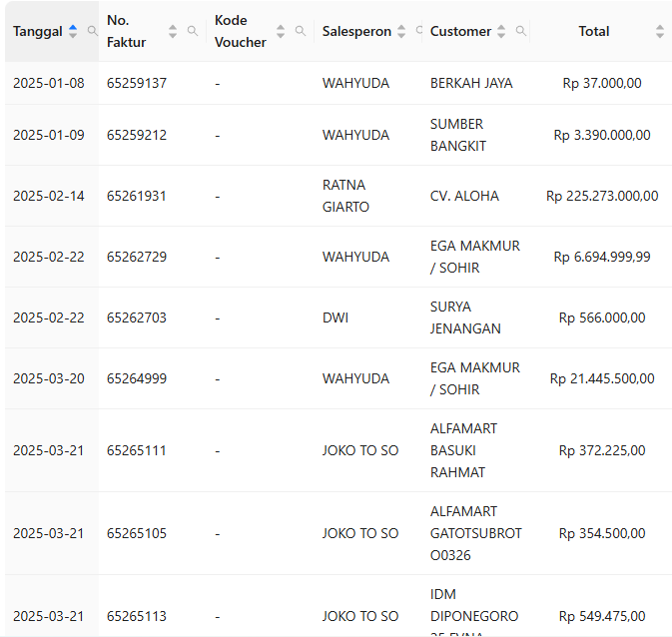This screenshot has width=672, height=637.
Task: Toggle Kode Voucher sort arrows
Action: (281, 32)
